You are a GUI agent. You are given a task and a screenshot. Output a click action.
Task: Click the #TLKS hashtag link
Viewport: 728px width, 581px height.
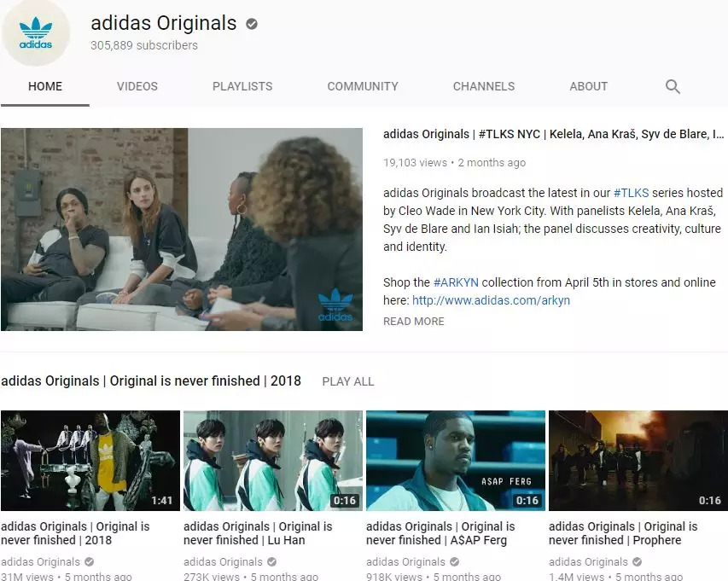point(631,193)
